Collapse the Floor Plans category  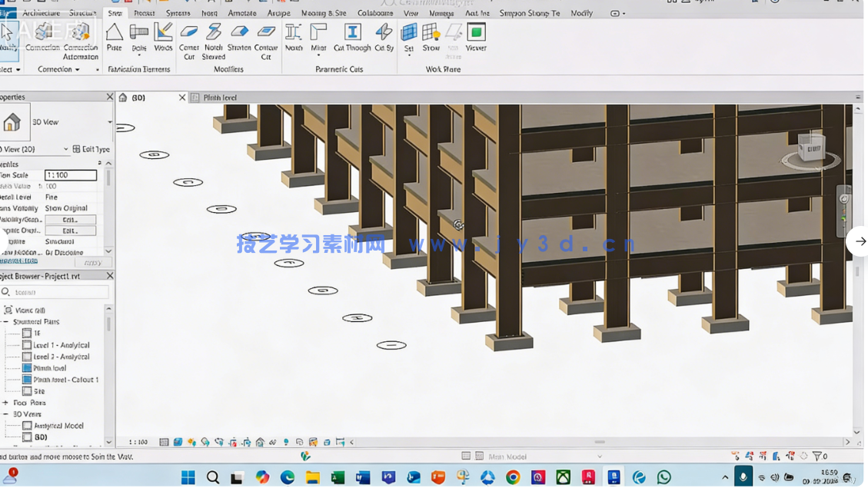[5, 403]
